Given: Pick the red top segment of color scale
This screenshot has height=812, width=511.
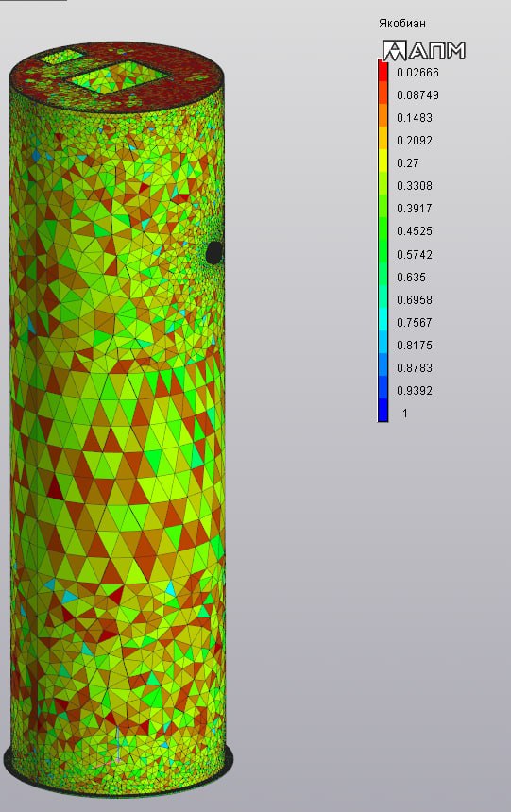Looking at the screenshot, I should coord(383,71).
